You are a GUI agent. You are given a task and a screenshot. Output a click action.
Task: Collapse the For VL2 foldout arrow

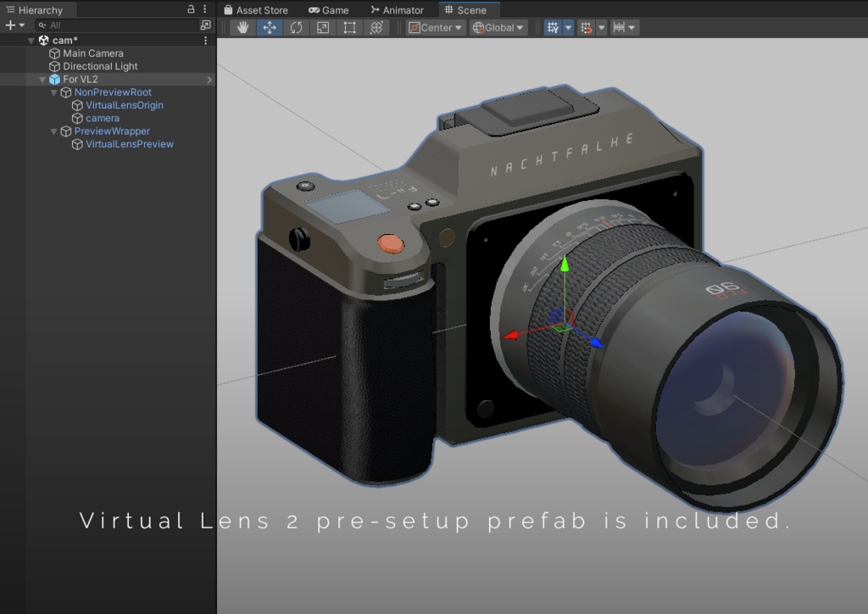pos(42,80)
